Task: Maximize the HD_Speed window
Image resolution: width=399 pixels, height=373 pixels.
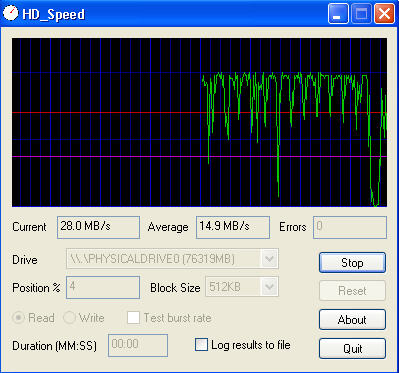Action: [361, 14]
